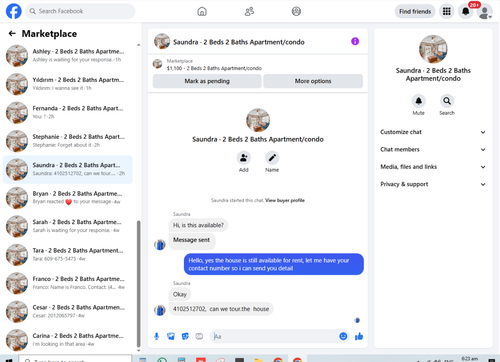This screenshot has width=500, height=362.
Task: Open Carina's conversation in the list
Action: (68, 340)
